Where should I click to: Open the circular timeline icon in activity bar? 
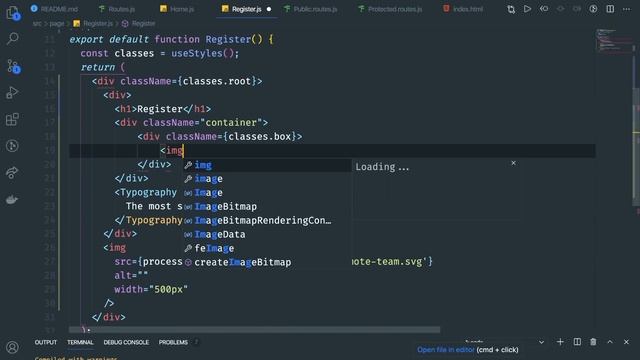[13, 146]
